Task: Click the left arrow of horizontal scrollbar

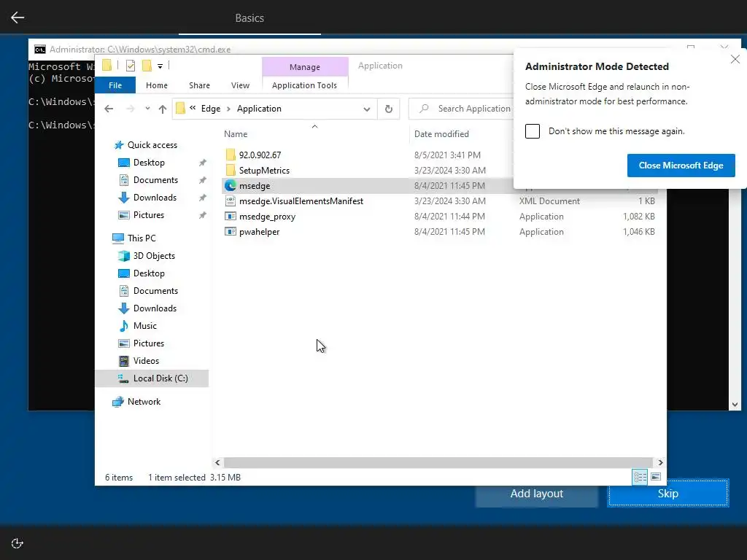Action: coord(217,462)
